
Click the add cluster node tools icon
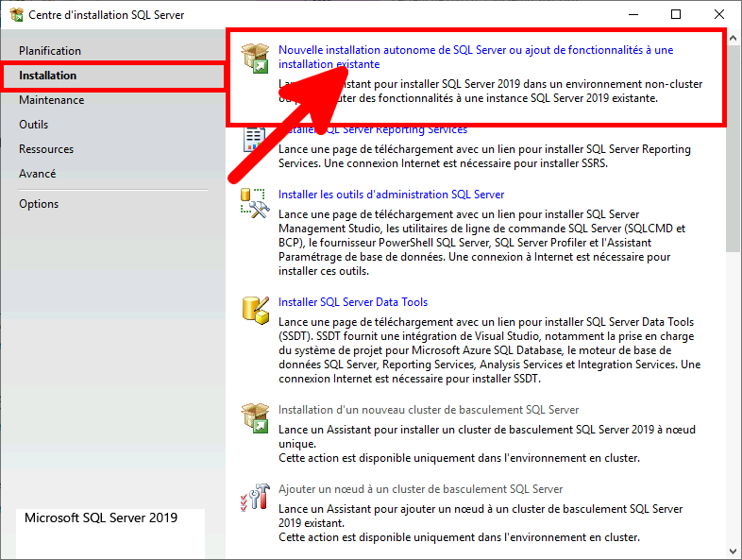tap(255, 497)
